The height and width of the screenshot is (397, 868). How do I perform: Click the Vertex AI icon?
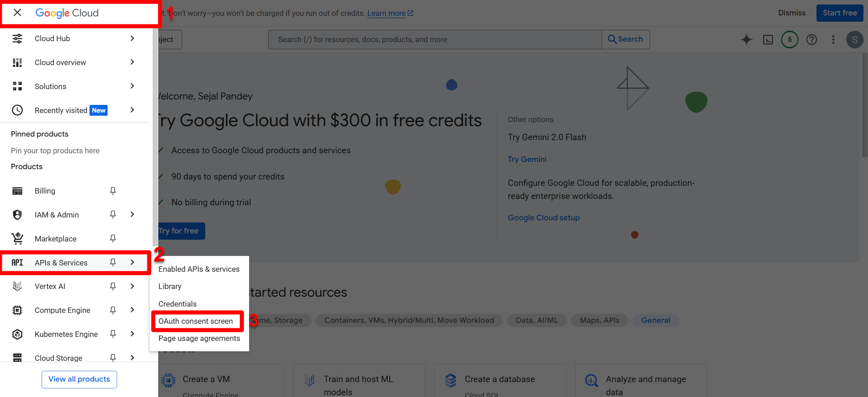pyautogui.click(x=17, y=286)
